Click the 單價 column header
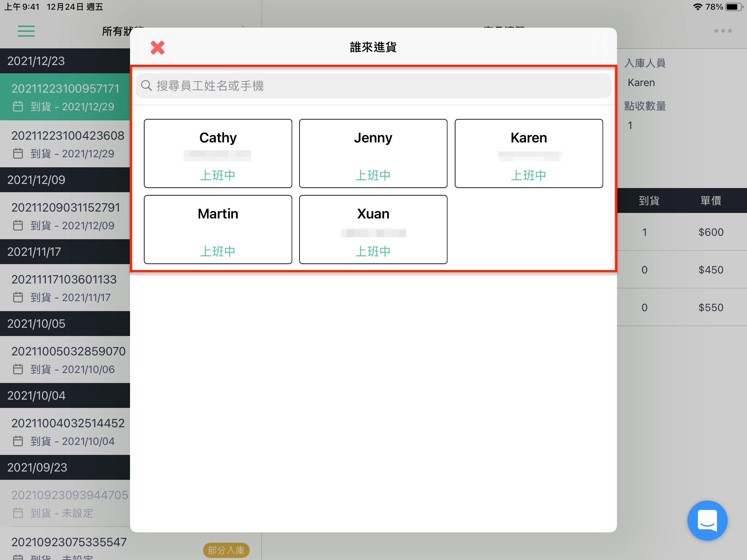This screenshot has height=560, width=747. tap(711, 200)
